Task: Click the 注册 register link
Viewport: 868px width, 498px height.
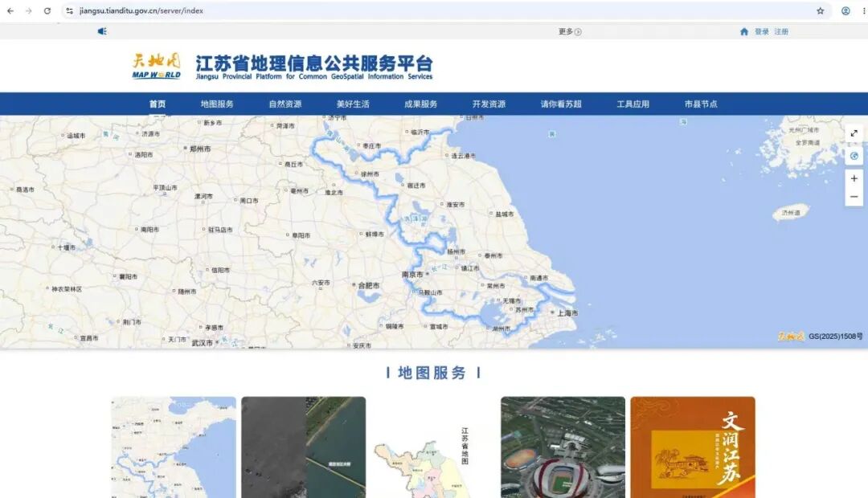Action: (781, 31)
